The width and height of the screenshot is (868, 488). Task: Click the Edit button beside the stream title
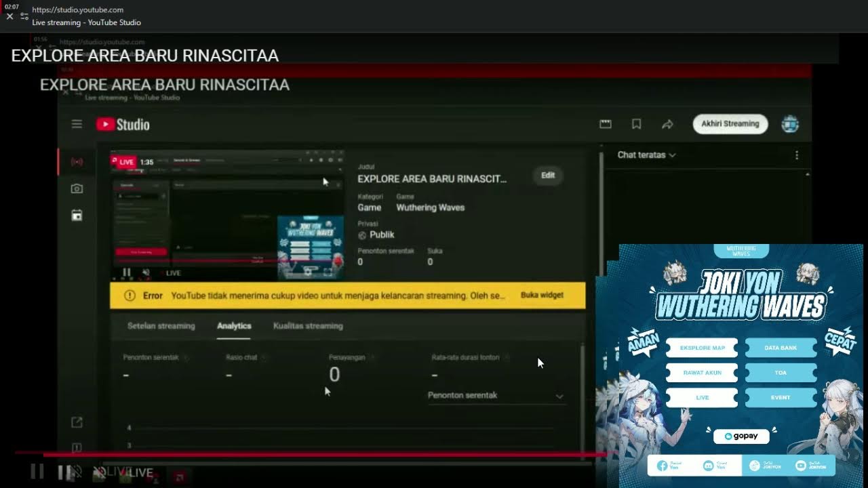pos(548,176)
